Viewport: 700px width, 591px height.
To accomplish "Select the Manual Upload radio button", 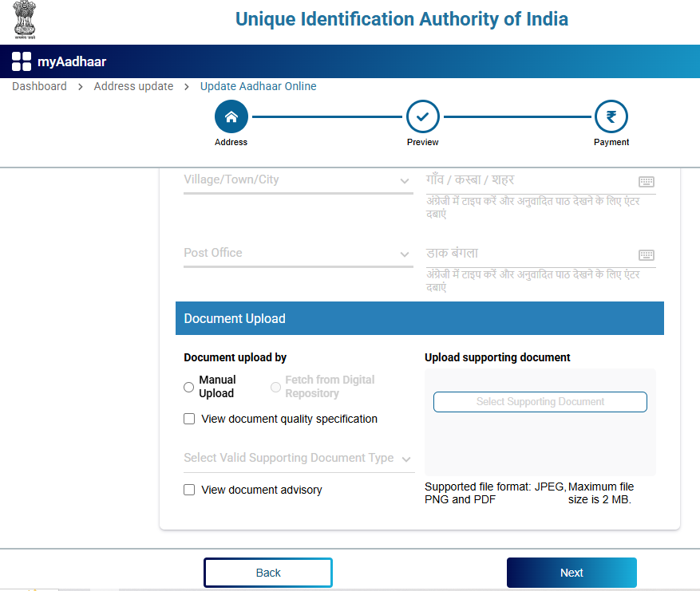I will (x=188, y=387).
